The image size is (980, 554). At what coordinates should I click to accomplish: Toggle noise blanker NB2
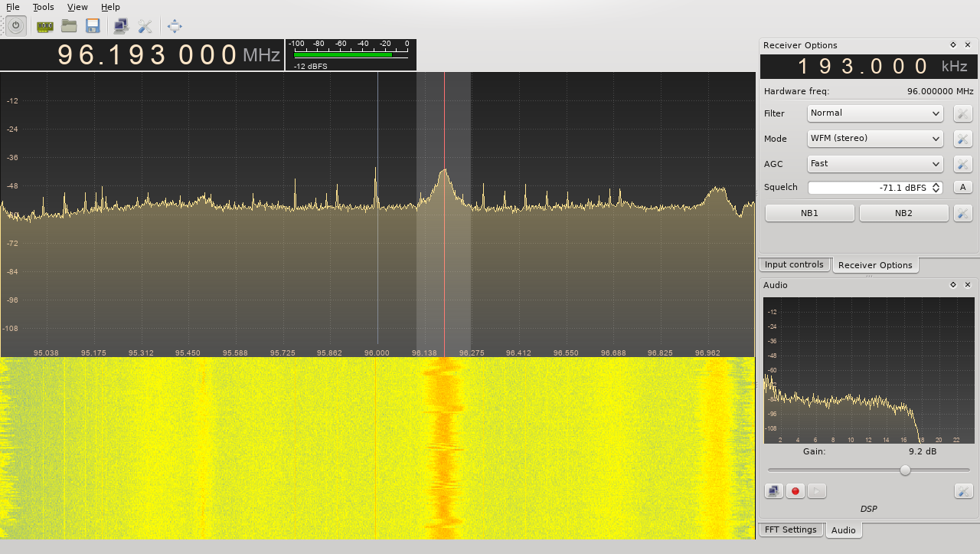click(903, 212)
